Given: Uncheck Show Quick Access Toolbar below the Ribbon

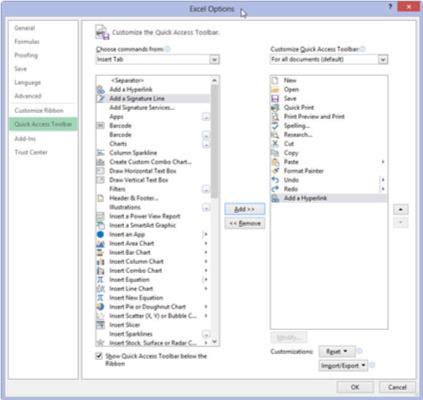Looking at the screenshot, I should tap(99, 356).
